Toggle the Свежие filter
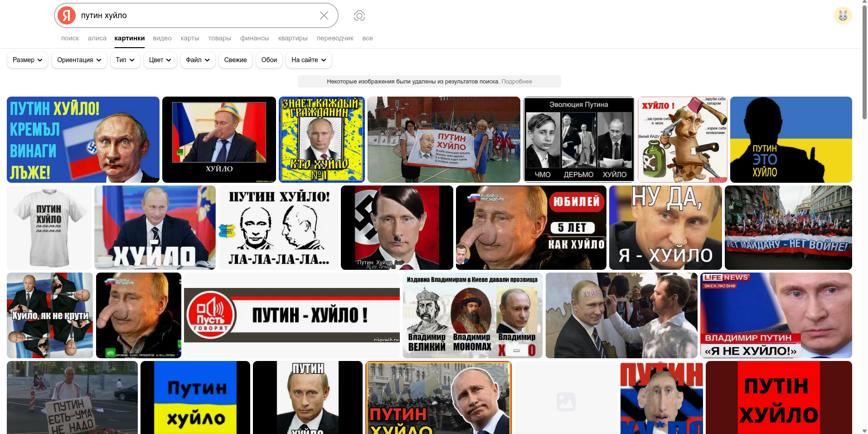 [x=236, y=60]
